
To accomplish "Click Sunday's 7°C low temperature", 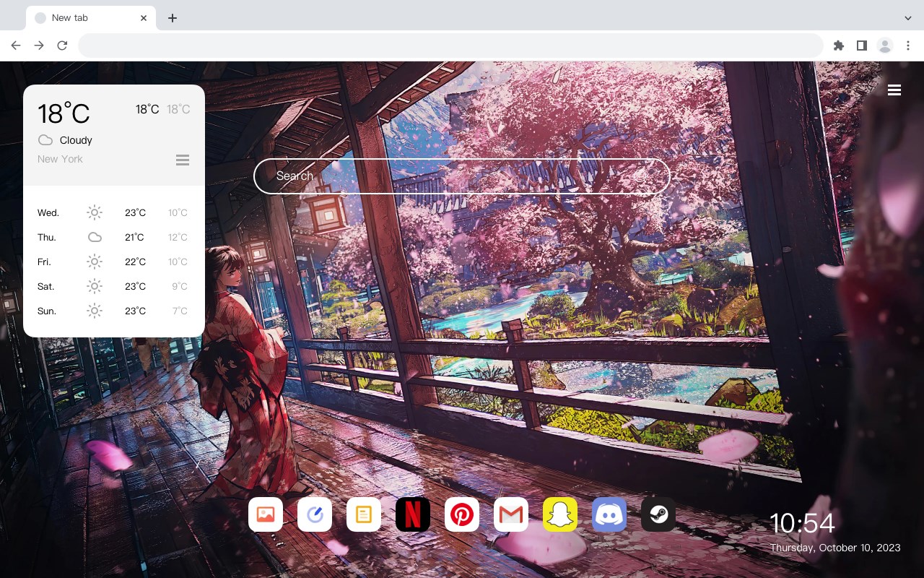I will coord(180,311).
